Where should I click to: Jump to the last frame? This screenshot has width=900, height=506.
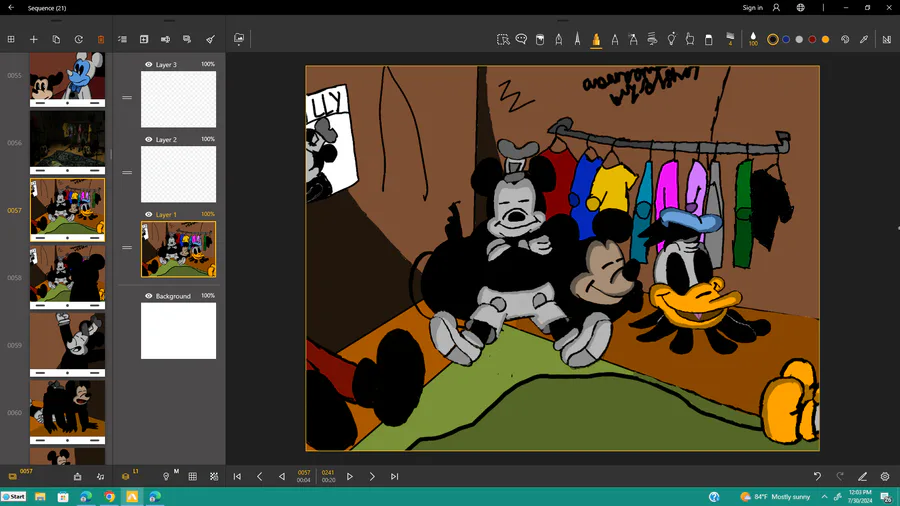[394, 477]
